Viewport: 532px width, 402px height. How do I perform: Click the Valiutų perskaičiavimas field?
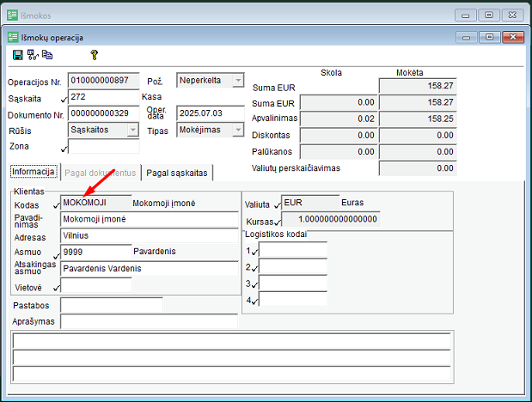pos(418,168)
